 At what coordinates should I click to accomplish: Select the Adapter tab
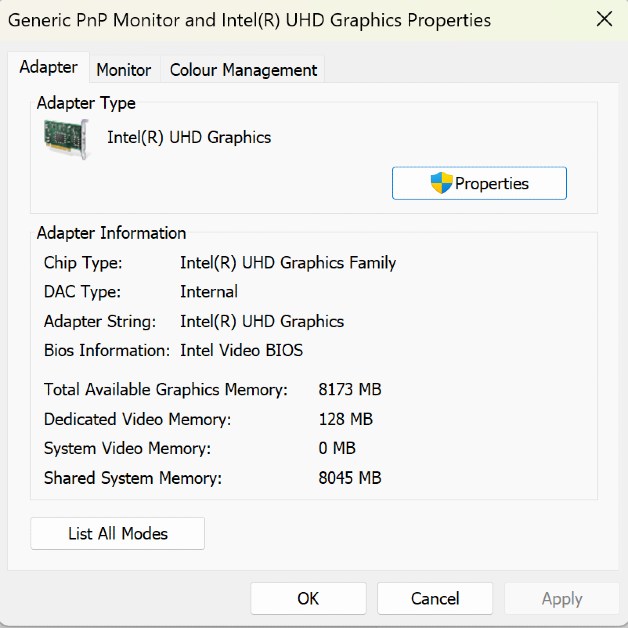tap(48, 67)
